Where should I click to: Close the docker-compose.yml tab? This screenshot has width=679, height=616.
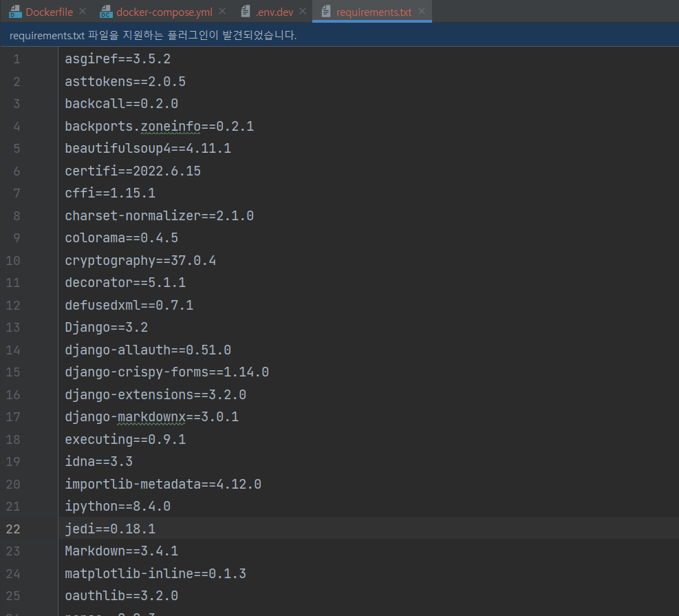coord(222,12)
